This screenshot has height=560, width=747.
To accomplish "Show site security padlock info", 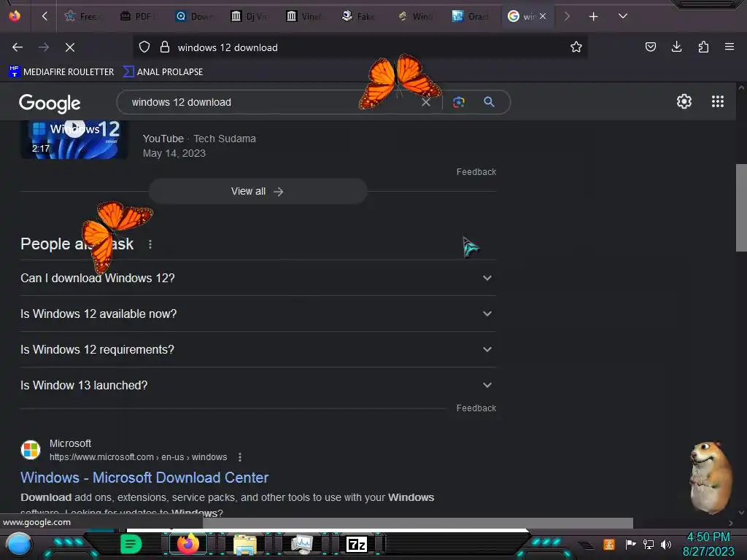I will click(165, 47).
